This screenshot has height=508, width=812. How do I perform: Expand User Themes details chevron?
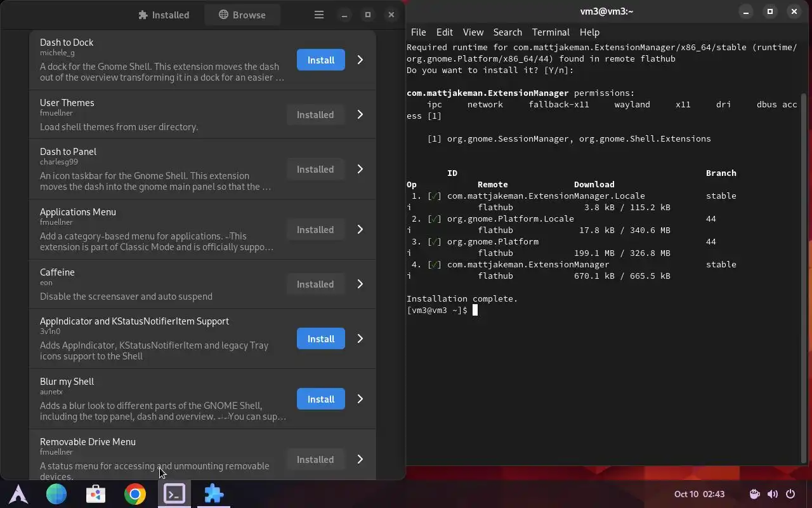coord(360,114)
